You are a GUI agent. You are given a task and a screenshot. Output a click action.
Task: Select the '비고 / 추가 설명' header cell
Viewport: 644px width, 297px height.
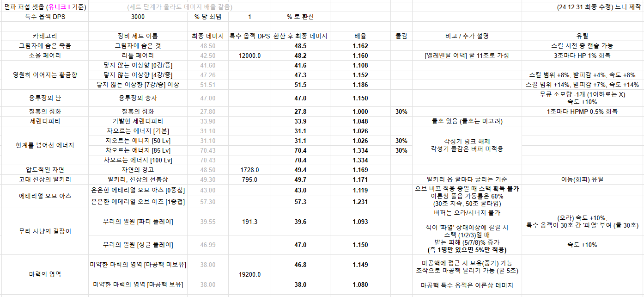click(x=467, y=36)
